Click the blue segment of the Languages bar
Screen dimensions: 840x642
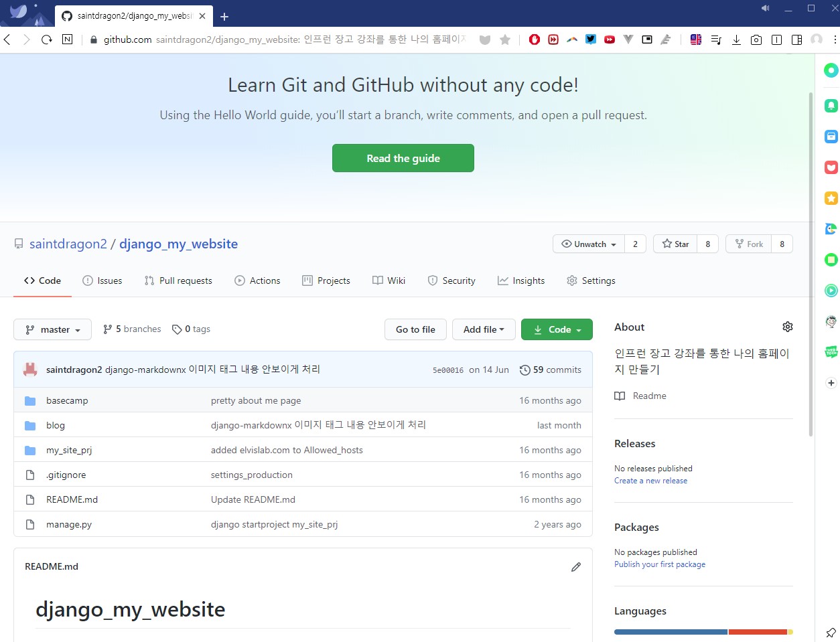(x=671, y=632)
